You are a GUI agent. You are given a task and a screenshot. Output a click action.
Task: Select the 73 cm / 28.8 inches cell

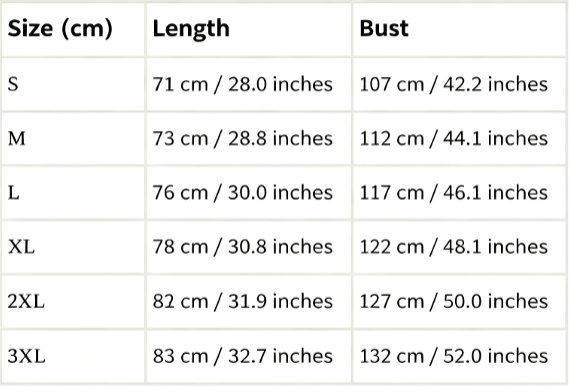pyautogui.click(x=249, y=139)
